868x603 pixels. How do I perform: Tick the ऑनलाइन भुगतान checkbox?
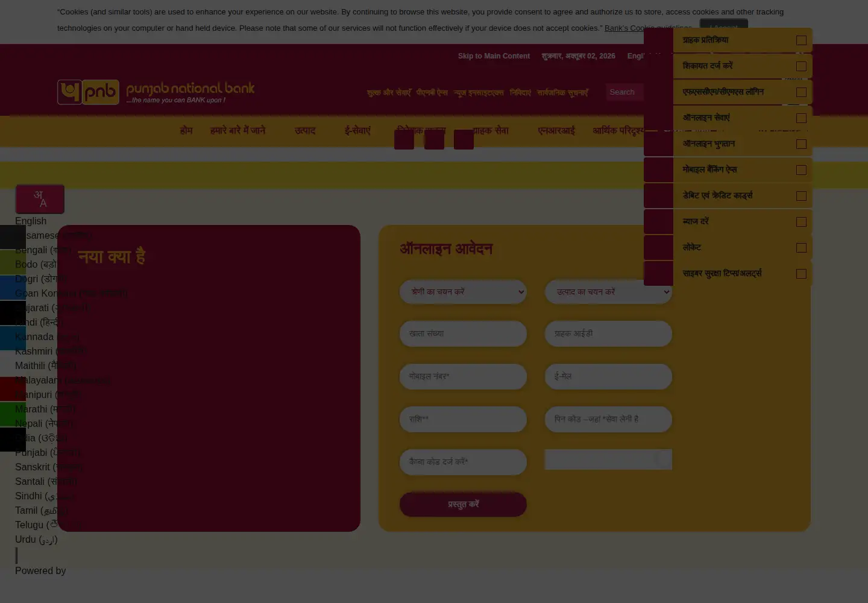(x=801, y=144)
